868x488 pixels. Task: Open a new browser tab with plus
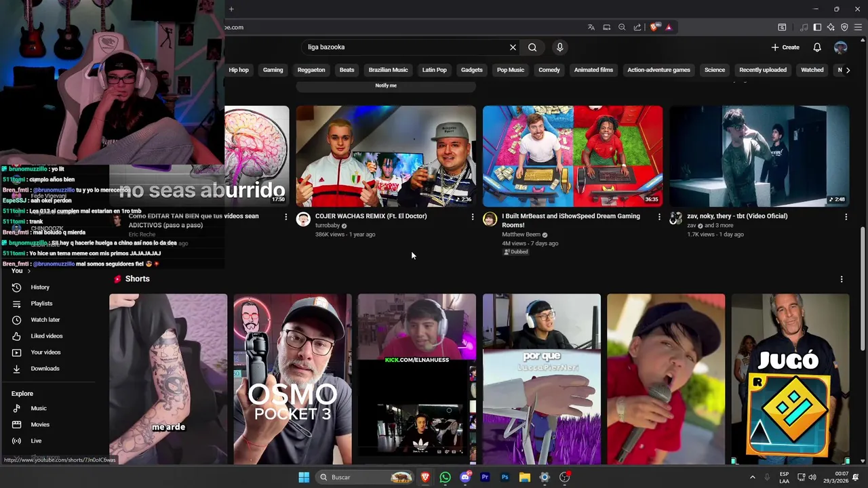tap(231, 9)
